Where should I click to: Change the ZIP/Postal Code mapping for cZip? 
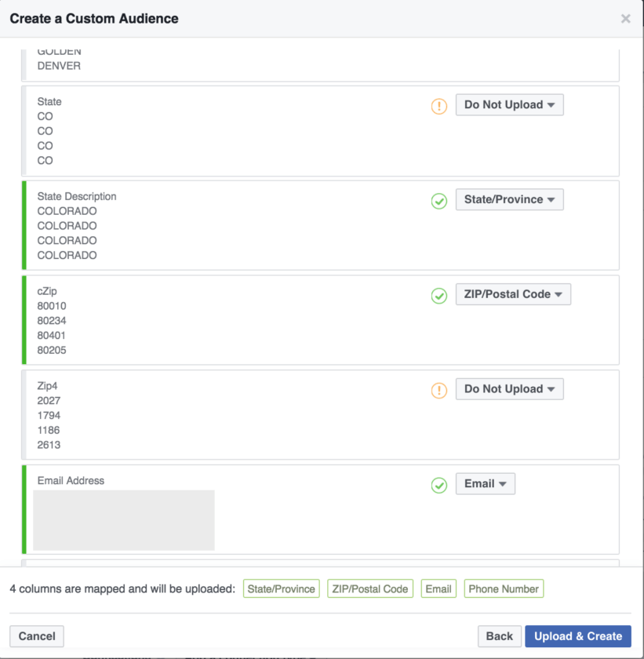(x=513, y=294)
